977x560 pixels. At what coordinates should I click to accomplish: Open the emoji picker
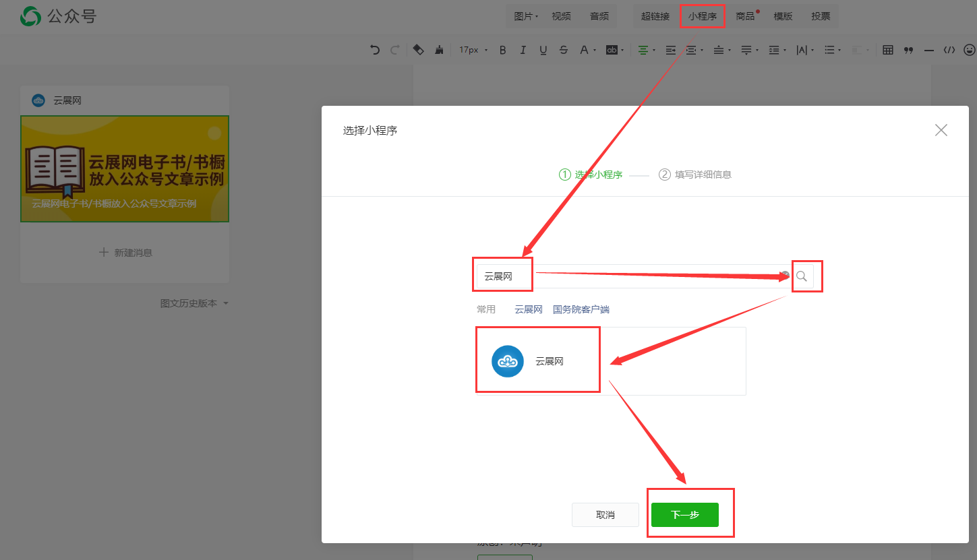click(970, 50)
